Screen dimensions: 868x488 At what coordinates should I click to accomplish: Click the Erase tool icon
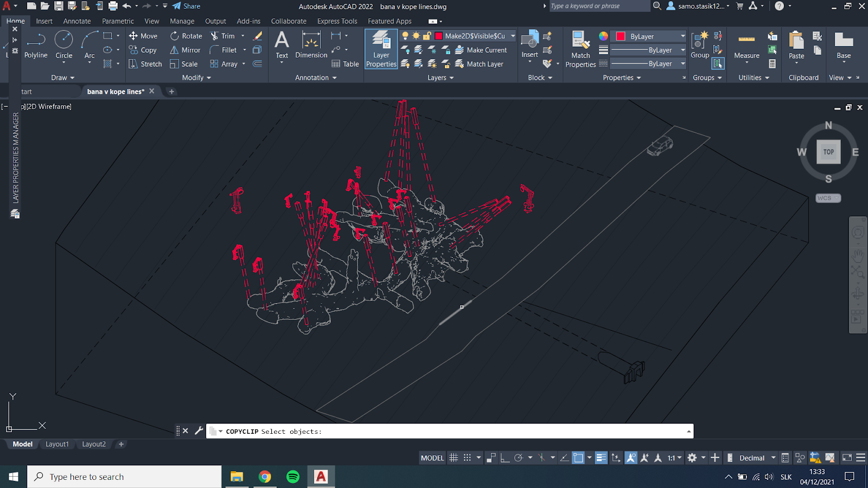click(x=258, y=36)
